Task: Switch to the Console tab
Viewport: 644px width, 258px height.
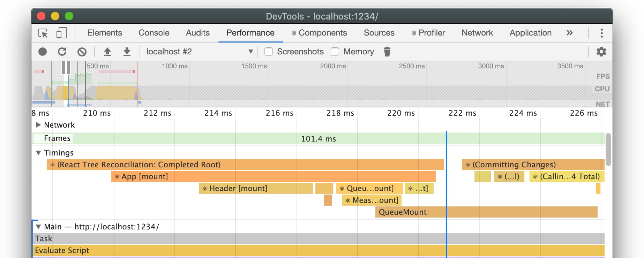Action: pos(154,33)
